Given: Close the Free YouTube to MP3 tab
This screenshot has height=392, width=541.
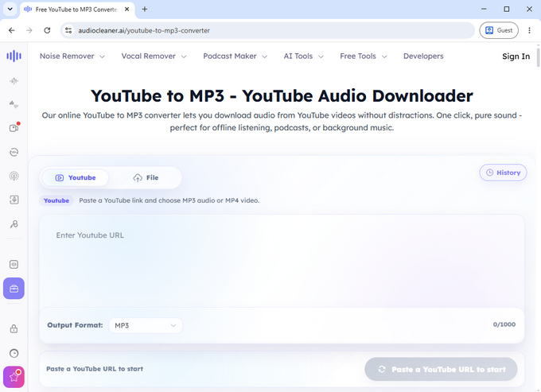Looking at the screenshot, I should [x=127, y=10].
